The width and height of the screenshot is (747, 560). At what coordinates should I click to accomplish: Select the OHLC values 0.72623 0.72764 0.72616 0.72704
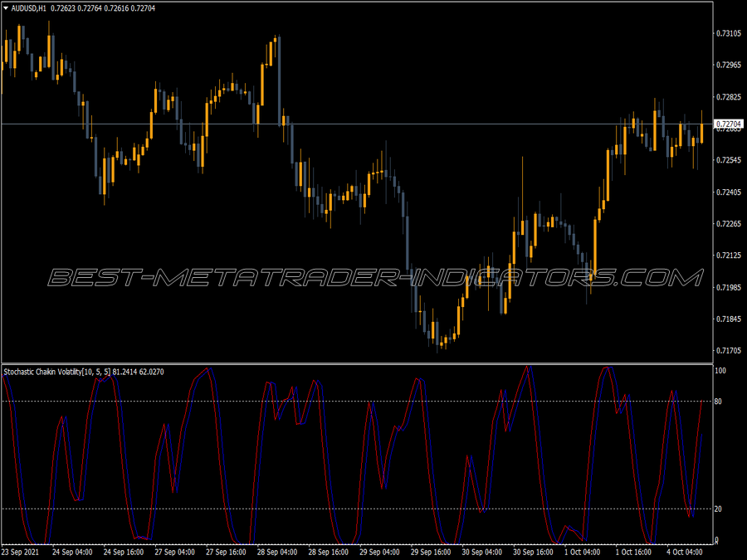pyautogui.click(x=103, y=8)
